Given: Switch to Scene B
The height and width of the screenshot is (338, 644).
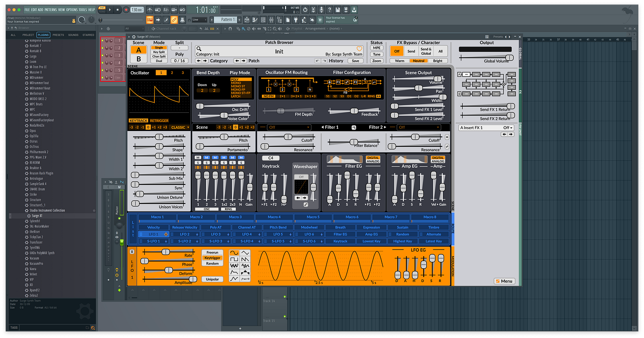Looking at the screenshot, I should pos(138,59).
